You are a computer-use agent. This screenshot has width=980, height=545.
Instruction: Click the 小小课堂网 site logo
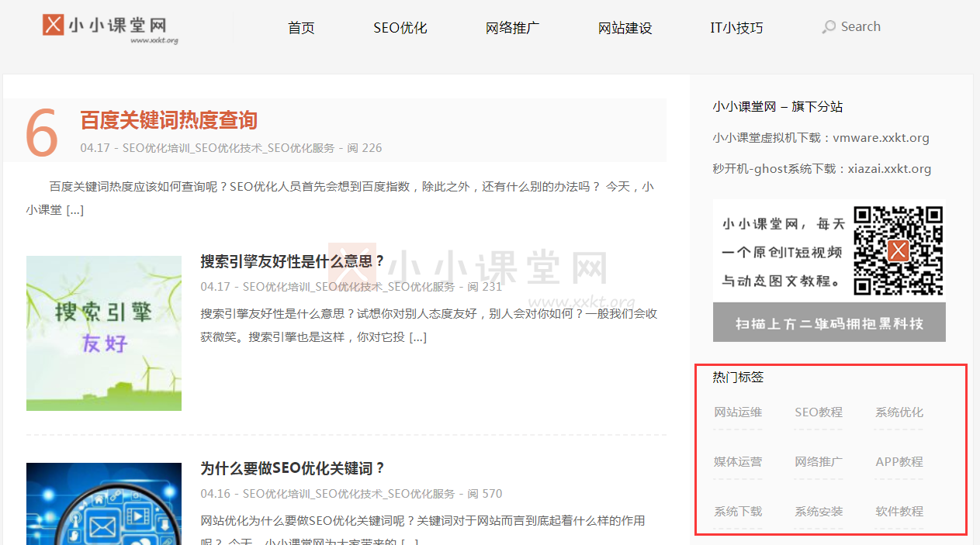110,27
